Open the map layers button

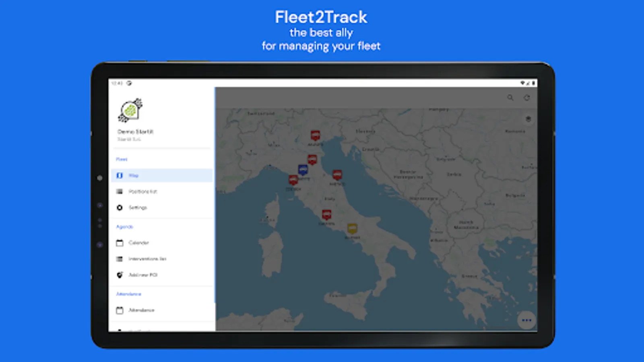coord(528,119)
